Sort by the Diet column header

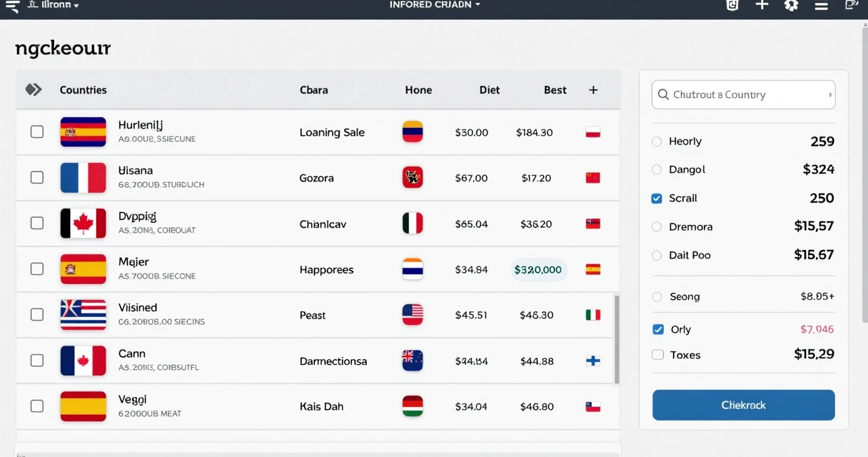(490, 90)
